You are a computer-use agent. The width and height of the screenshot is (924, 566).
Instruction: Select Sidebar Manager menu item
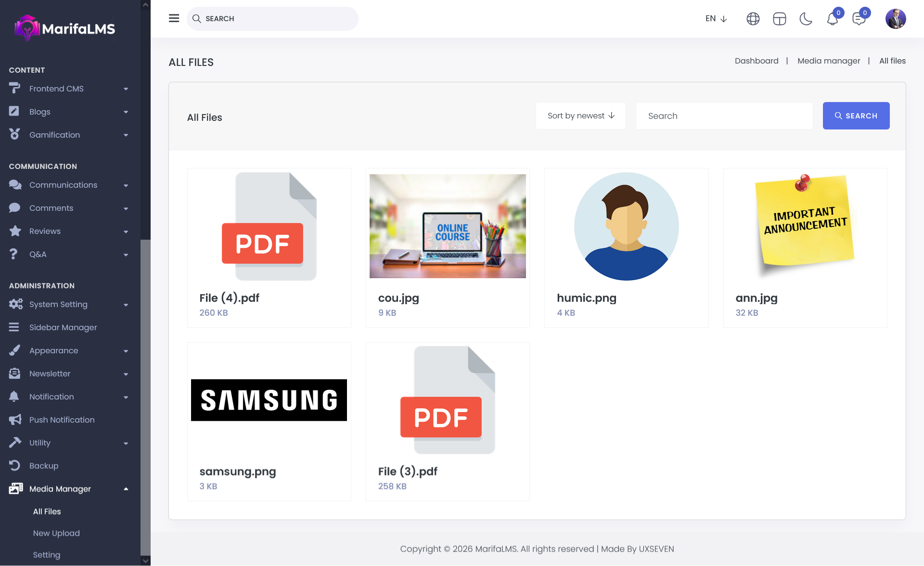click(x=63, y=327)
